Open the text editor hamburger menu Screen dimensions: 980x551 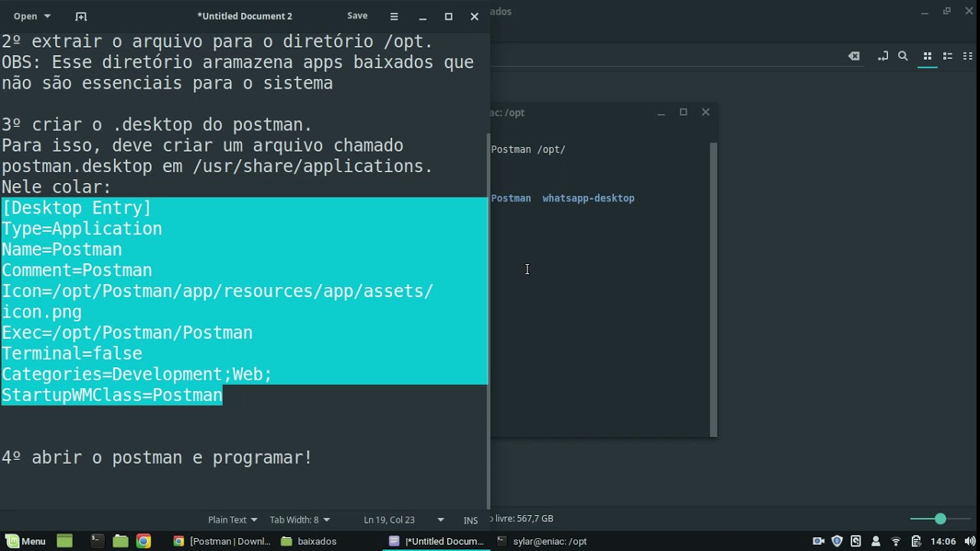394,16
